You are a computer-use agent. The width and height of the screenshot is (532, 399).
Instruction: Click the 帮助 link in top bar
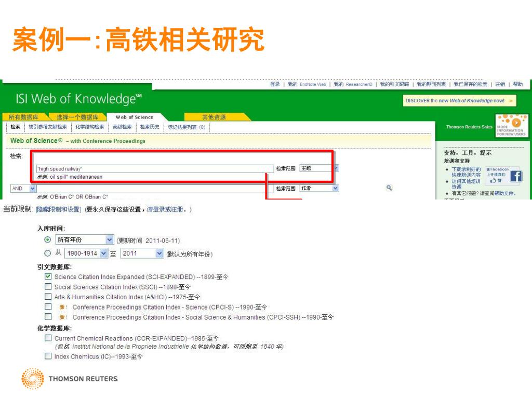click(x=518, y=84)
